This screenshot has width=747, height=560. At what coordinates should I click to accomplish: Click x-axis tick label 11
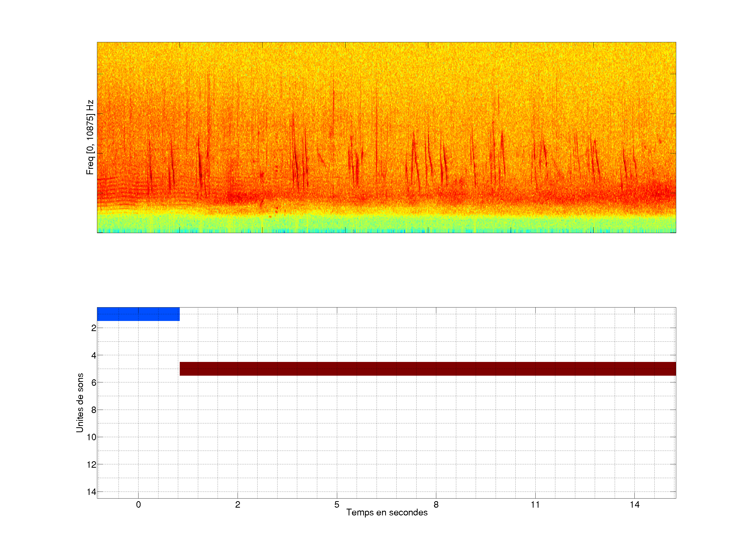coord(535,505)
